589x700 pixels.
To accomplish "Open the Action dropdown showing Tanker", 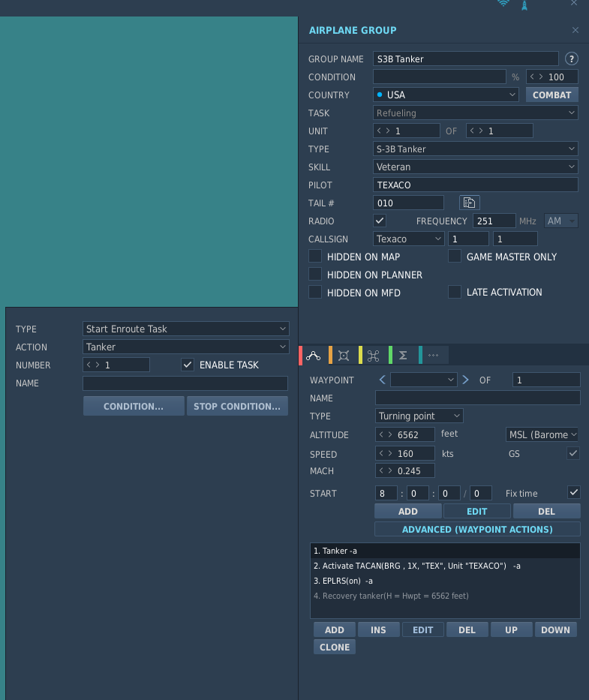I will [186, 347].
